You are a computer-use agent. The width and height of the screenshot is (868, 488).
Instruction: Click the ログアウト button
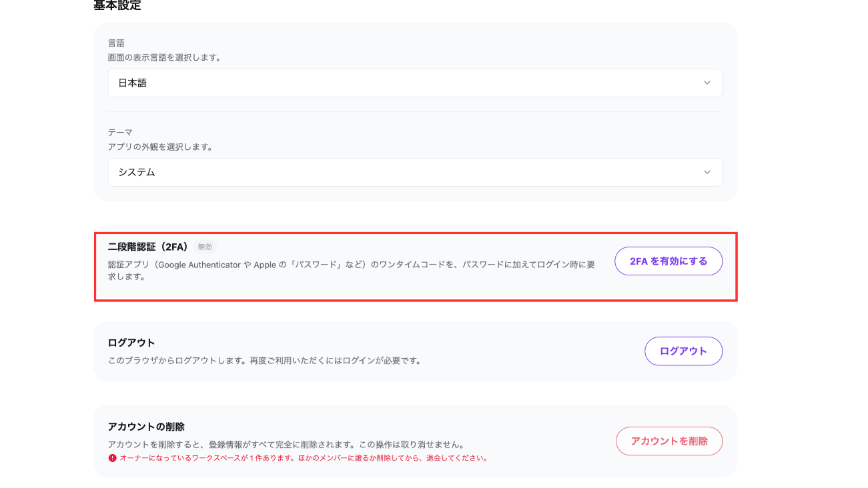683,351
